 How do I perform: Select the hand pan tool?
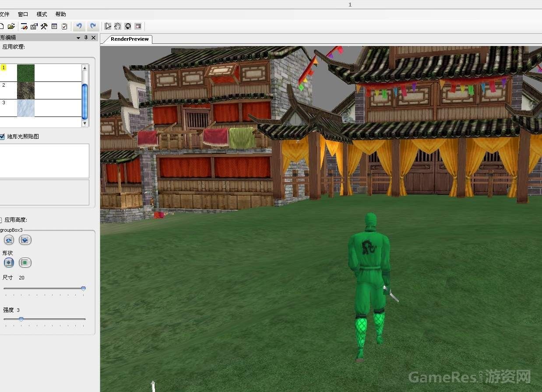click(118, 26)
